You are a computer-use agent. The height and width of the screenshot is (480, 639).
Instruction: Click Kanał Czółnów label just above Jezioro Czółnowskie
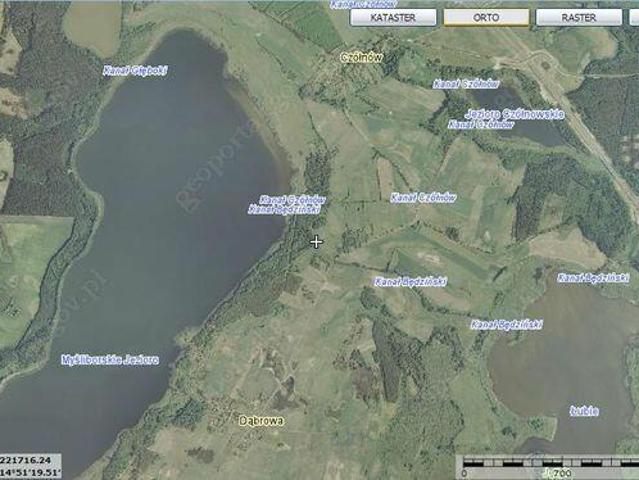466,84
